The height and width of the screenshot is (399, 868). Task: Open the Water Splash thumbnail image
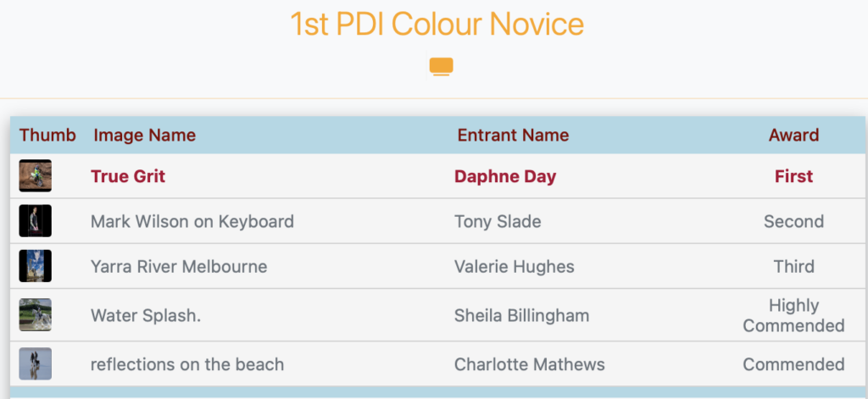pos(36,315)
